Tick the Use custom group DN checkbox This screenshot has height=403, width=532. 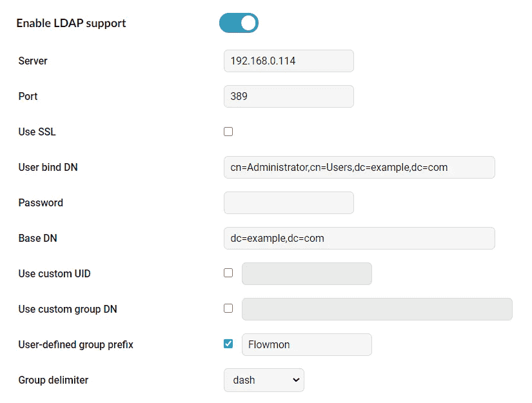pyautogui.click(x=228, y=308)
